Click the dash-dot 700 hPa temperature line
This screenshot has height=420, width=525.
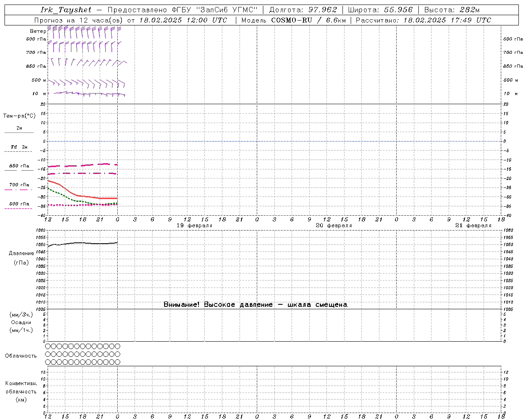pyautogui.click(x=82, y=173)
